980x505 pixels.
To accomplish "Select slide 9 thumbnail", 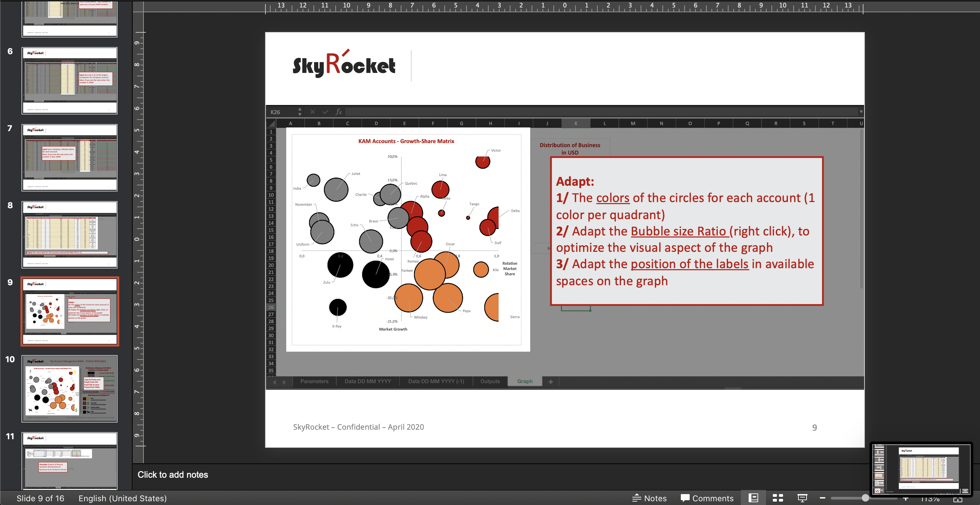I will (x=70, y=311).
